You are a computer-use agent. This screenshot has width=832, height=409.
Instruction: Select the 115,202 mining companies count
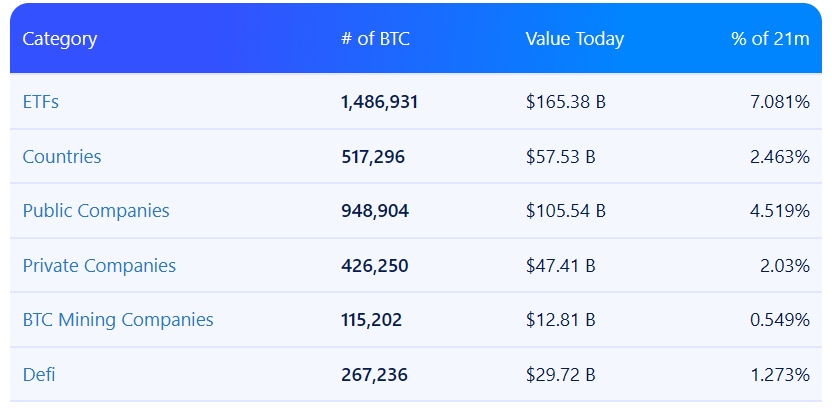[x=374, y=320]
